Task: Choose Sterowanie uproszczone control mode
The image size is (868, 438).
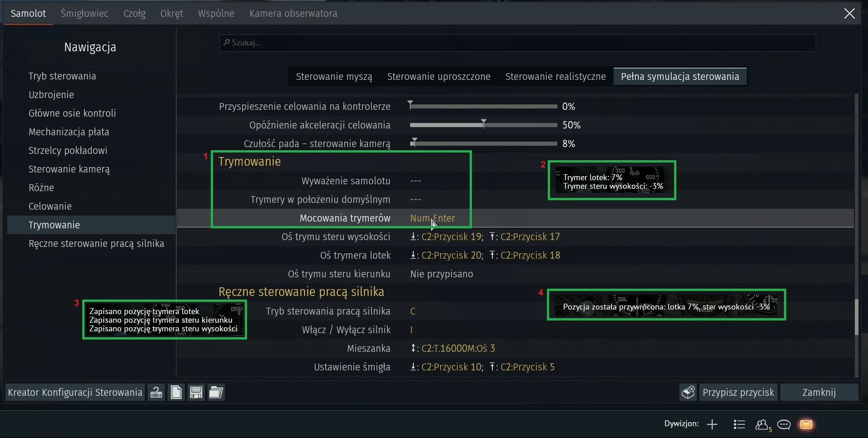Action: coord(438,77)
